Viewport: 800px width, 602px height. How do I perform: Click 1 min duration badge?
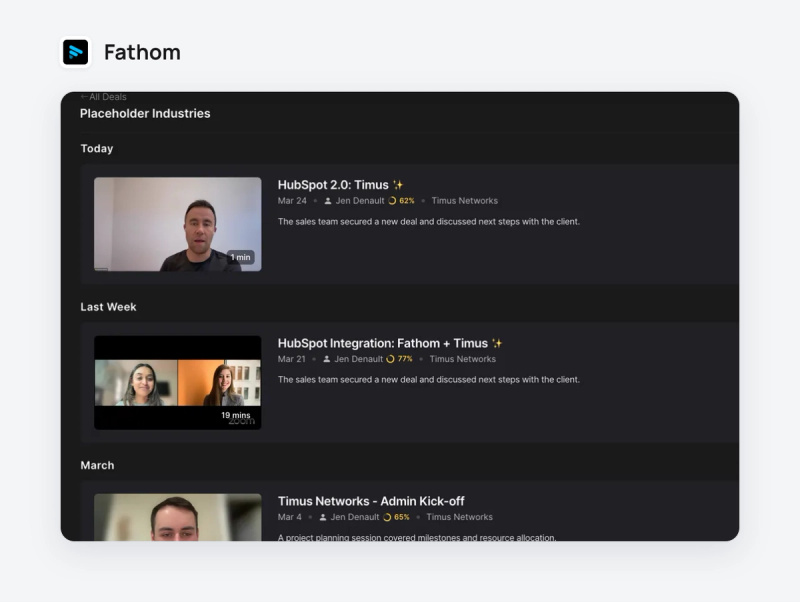(240, 257)
